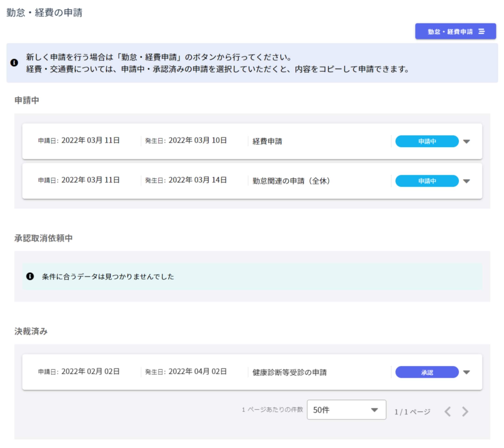Click the 申請中 badge on 全休 row
This screenshot has width=504, height=448.
point(427,181)
